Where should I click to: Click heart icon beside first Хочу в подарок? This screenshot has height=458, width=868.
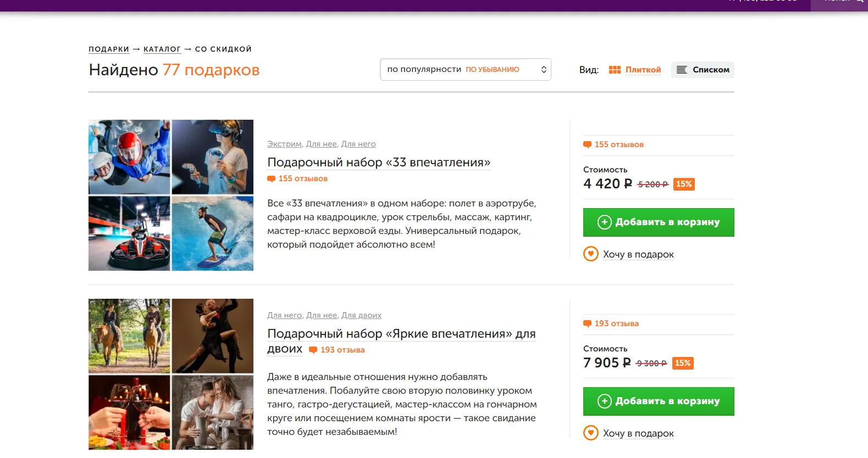(x=591, y=254)
